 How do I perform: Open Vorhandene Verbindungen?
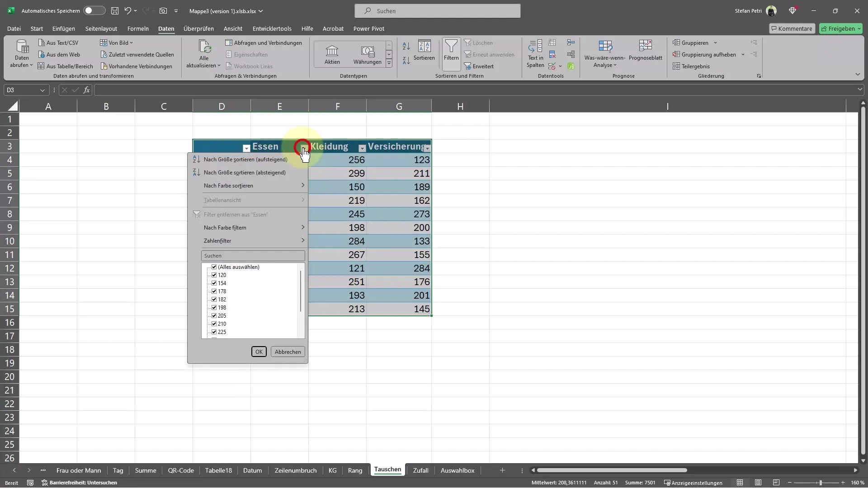pos(137,66)
